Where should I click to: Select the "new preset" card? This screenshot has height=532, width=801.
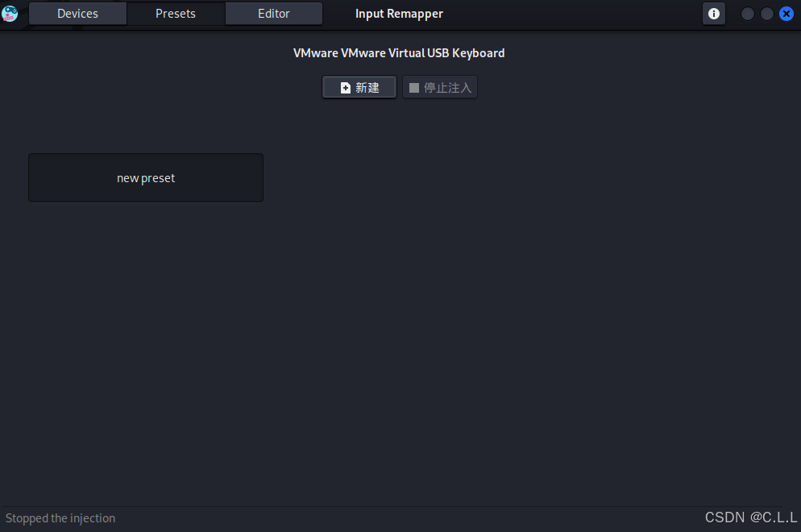click(x=146, y=178)
